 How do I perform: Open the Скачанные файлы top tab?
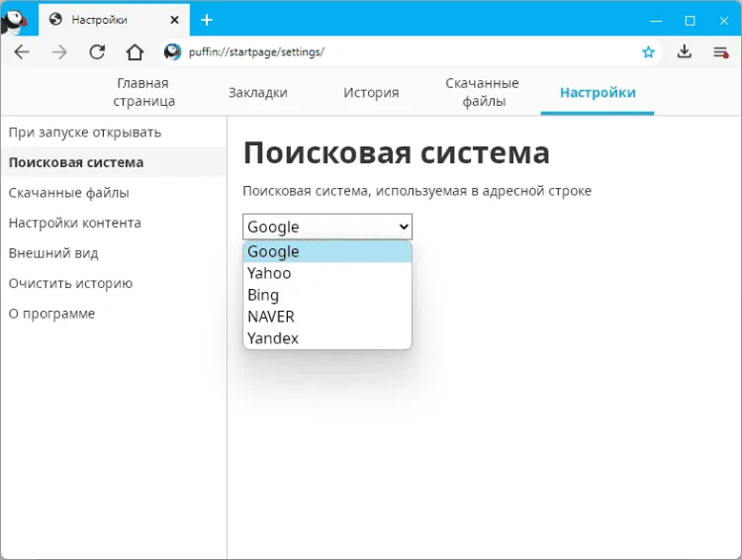pos(482,92)
